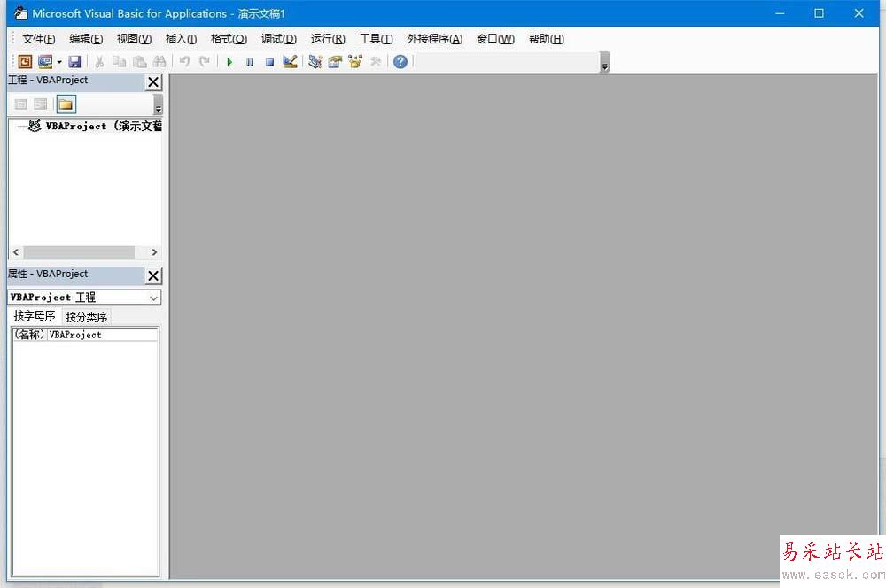This screenshot has height=588, width=886.
Task: Open the 文件(F) menu
Action: tap(38, 39)
